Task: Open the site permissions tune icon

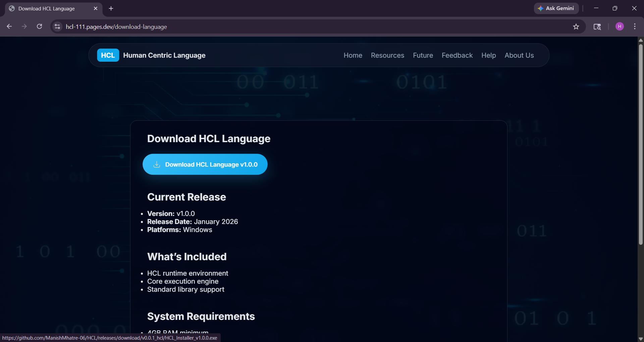Action: (57, 26)
